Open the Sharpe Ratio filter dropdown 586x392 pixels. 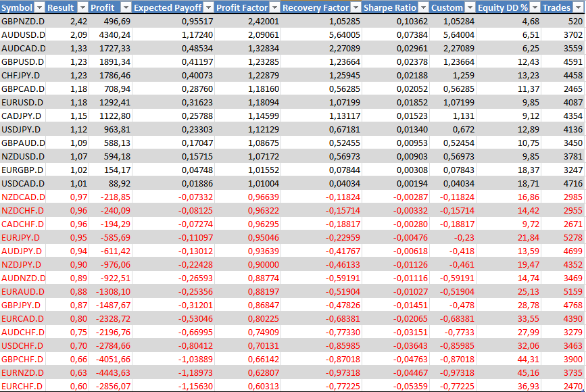[424, 7]
